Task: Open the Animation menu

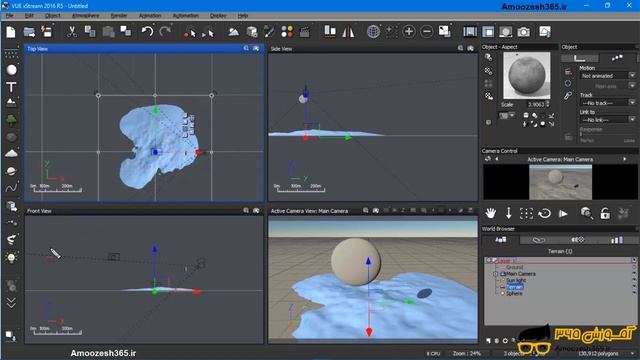Action: point(150,16)
